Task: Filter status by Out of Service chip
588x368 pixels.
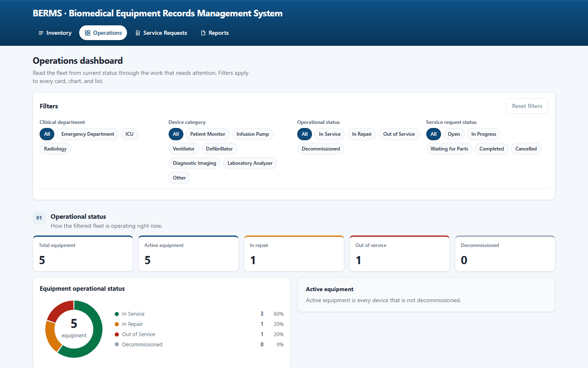Action: [399, 134]
